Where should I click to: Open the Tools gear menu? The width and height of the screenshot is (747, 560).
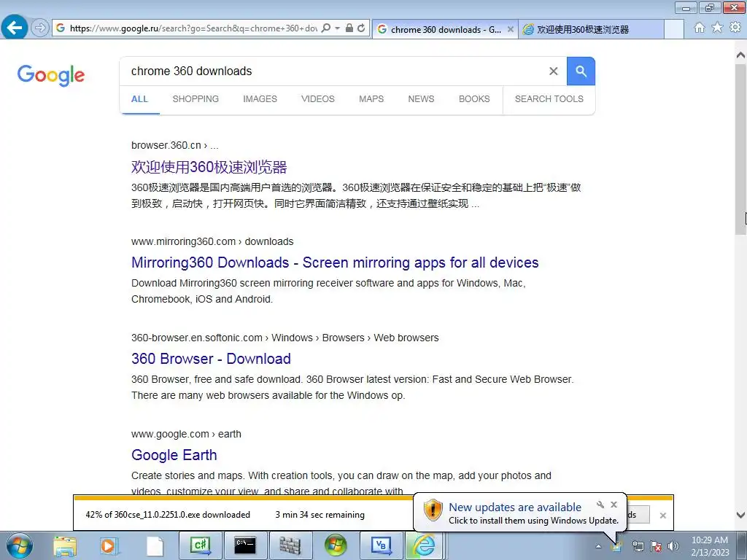(x=735, y=28)
